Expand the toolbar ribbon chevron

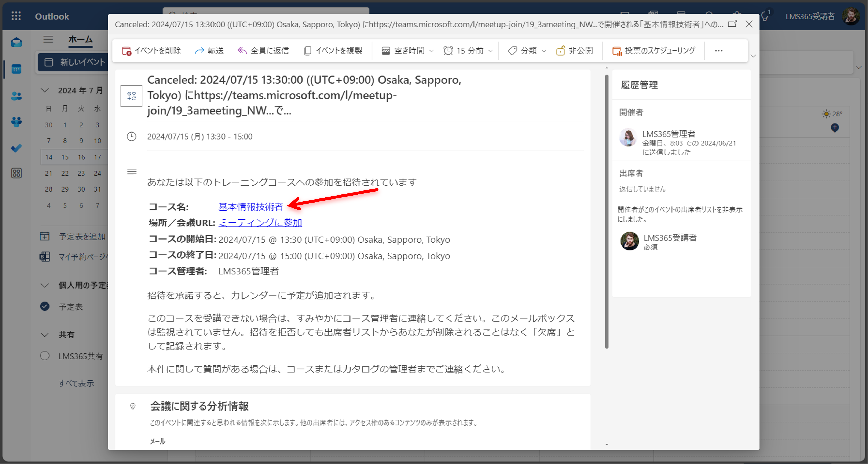click(753, 56)
